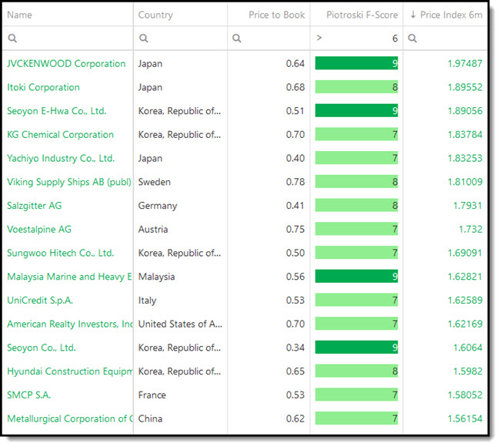Open Hyundai Construction Equipment link

click(70, 371)
